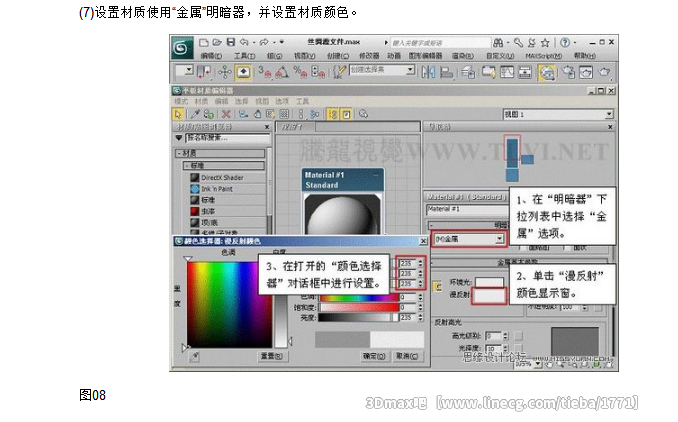Select the Mirror tool in main toolbar

pos(428,72)
